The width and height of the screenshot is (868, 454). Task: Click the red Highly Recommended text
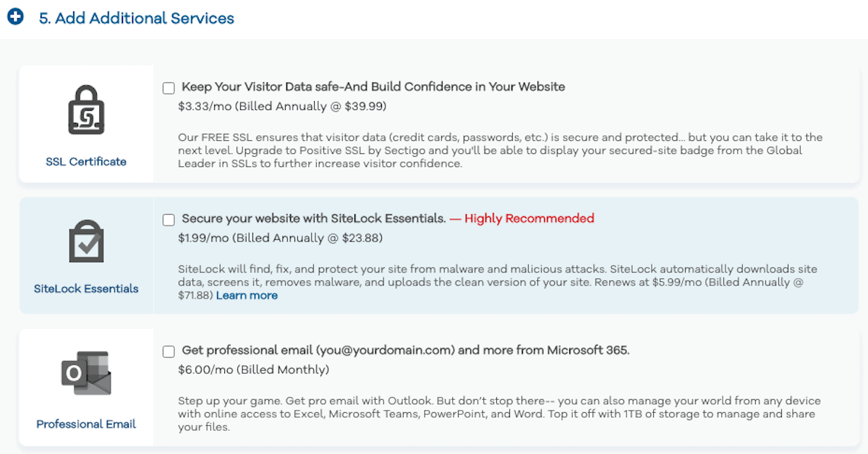(529, 218)
